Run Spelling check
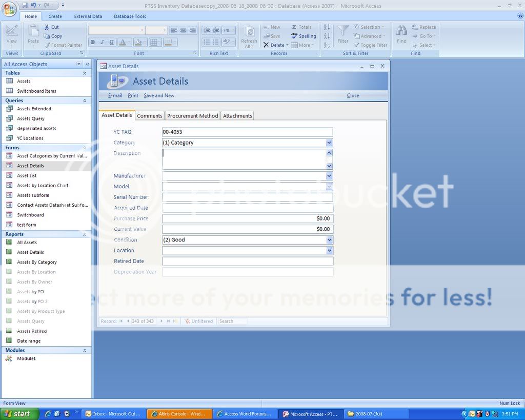 (x=304, y=36)
